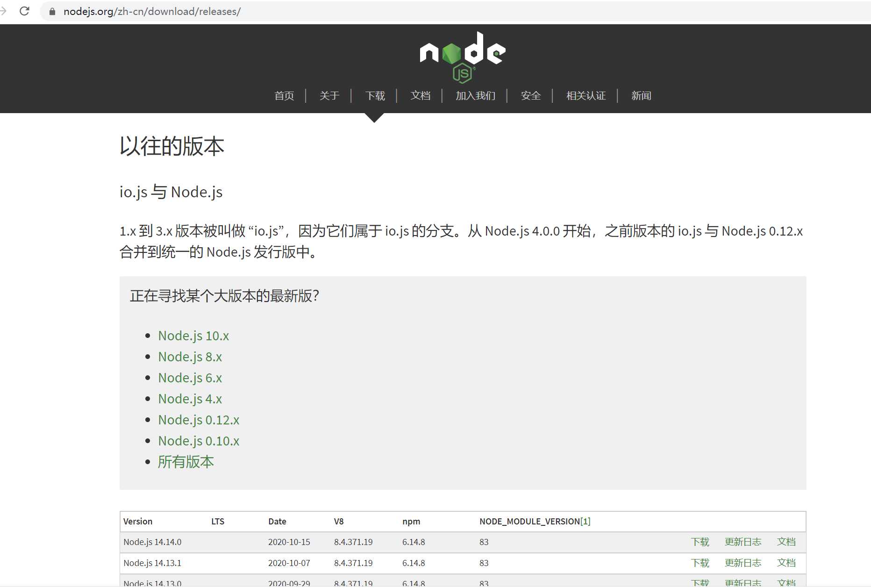Open 文档 for Node.js 14.13.1
Viewport: 871px width, 588px height.
[786, 563]
